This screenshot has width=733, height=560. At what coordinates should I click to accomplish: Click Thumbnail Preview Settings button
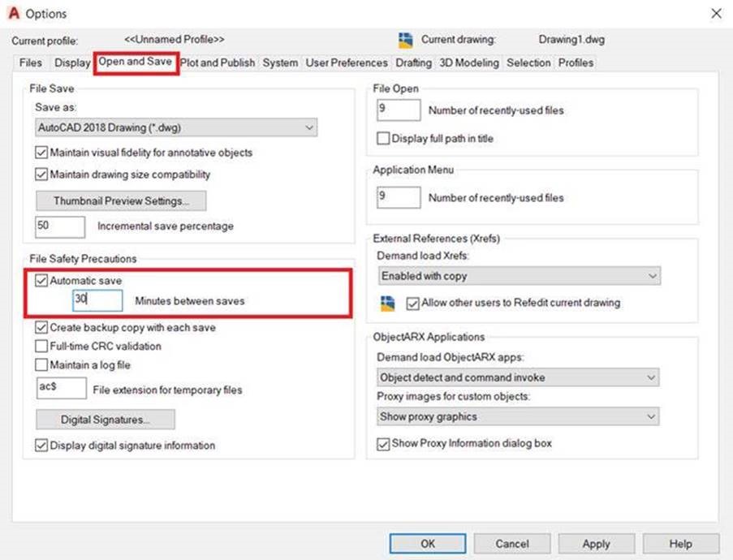click(x=121, y=200)
